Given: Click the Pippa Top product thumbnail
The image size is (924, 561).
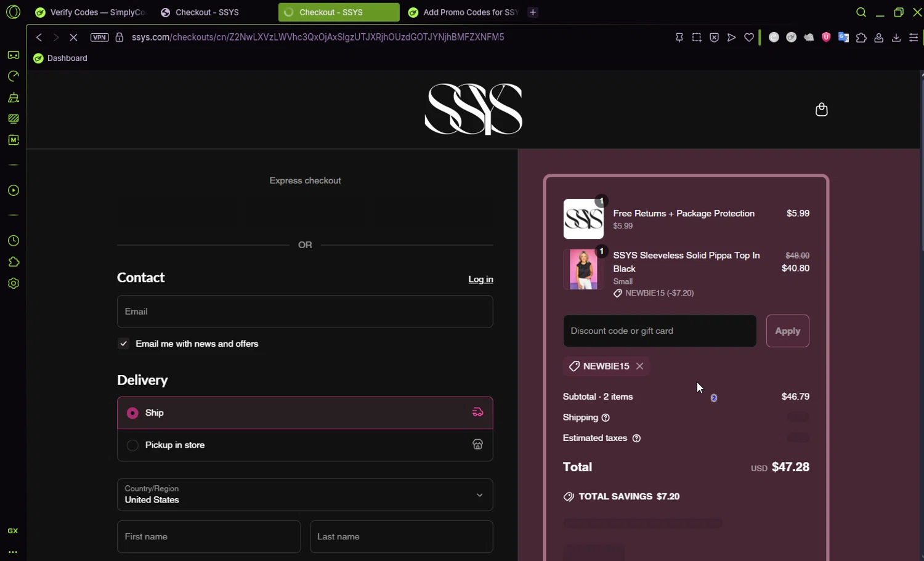Looking at the screenshot, I should 583,269.
